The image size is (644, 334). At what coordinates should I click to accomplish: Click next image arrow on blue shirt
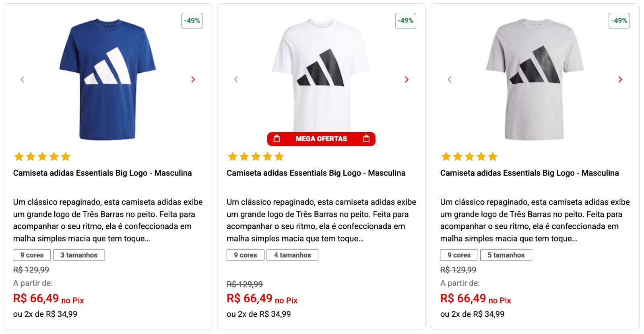click(x=193, y=80)
